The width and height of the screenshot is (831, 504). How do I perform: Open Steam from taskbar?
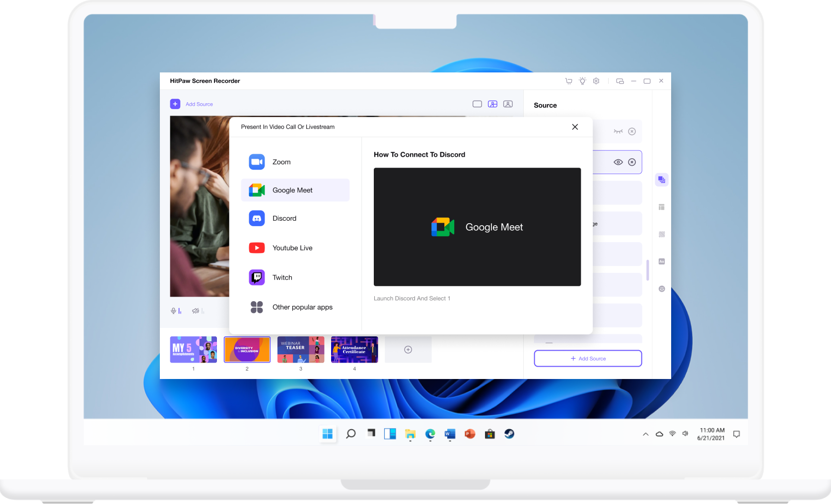(509, 434)
